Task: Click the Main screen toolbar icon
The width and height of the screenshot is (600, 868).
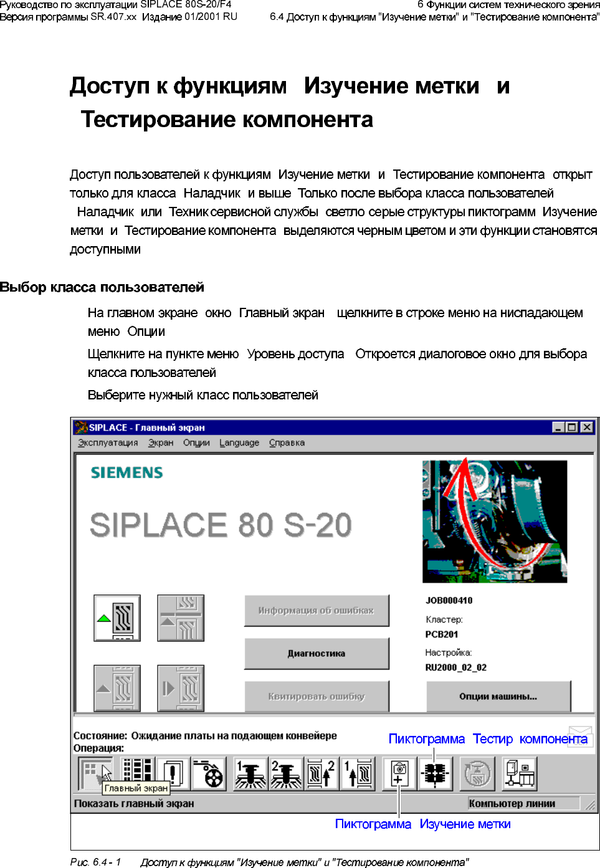Action: (96, 774)
